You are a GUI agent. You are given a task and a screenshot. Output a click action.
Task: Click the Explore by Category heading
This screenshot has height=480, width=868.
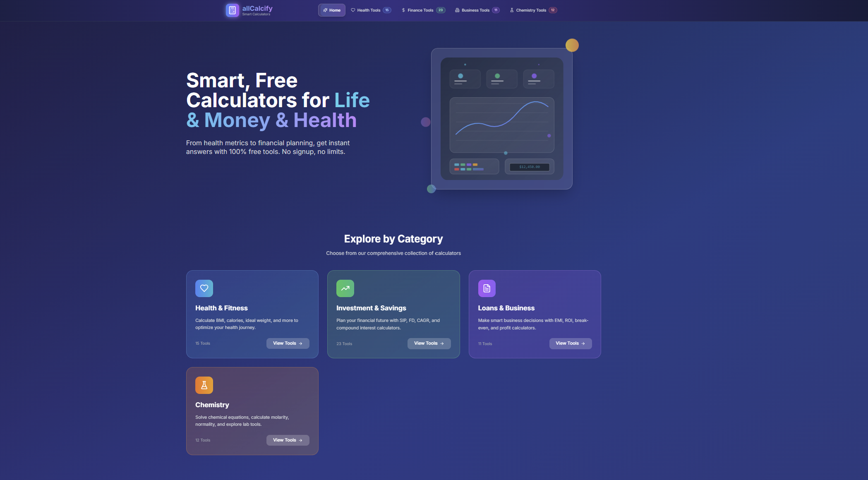pos(393,239)
